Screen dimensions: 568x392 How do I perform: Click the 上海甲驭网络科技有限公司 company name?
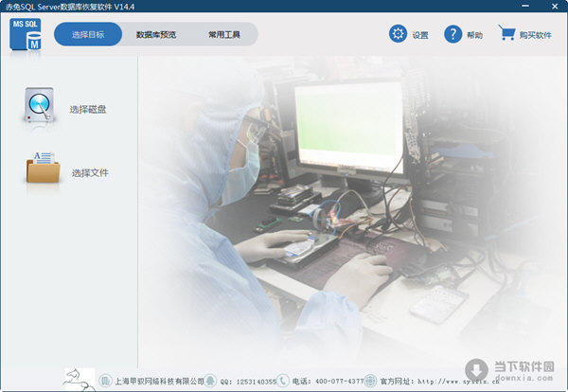(x=159, y=382)
